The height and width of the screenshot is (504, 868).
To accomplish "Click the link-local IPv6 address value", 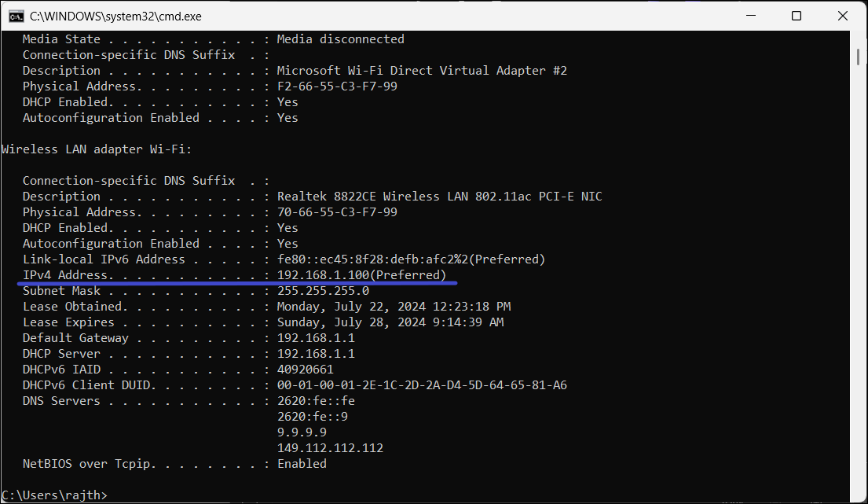I will click(x=368, y=259).
